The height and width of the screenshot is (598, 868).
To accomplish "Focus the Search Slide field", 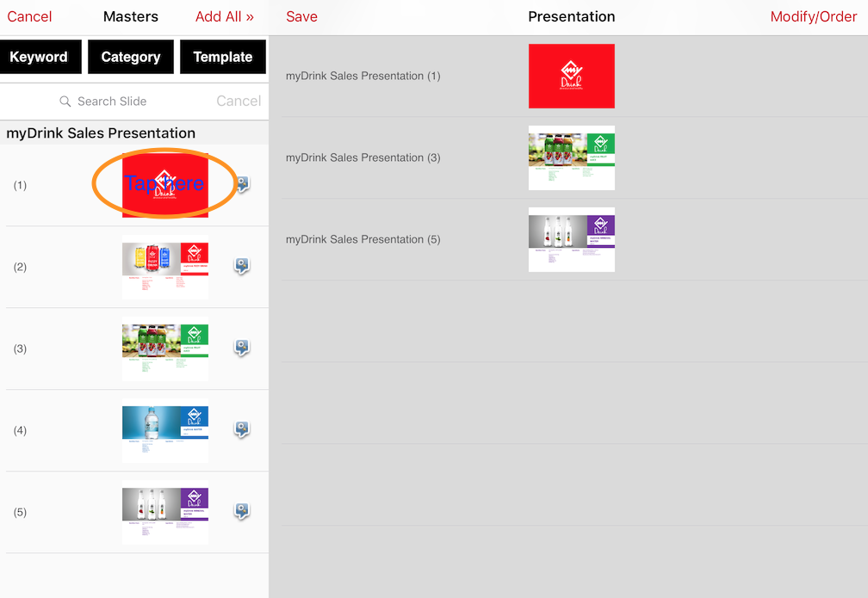I will click(112, 102).
